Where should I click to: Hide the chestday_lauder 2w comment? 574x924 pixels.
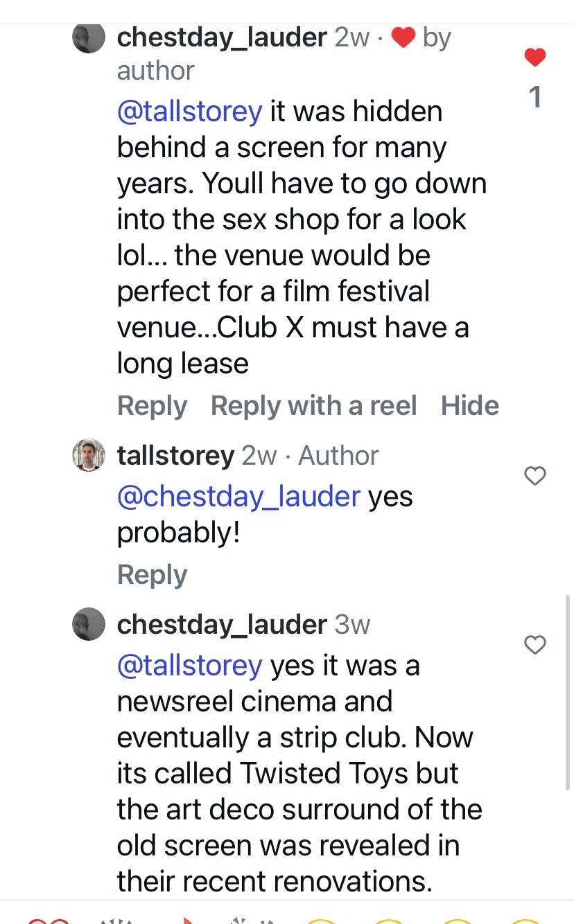pos(469,406)
